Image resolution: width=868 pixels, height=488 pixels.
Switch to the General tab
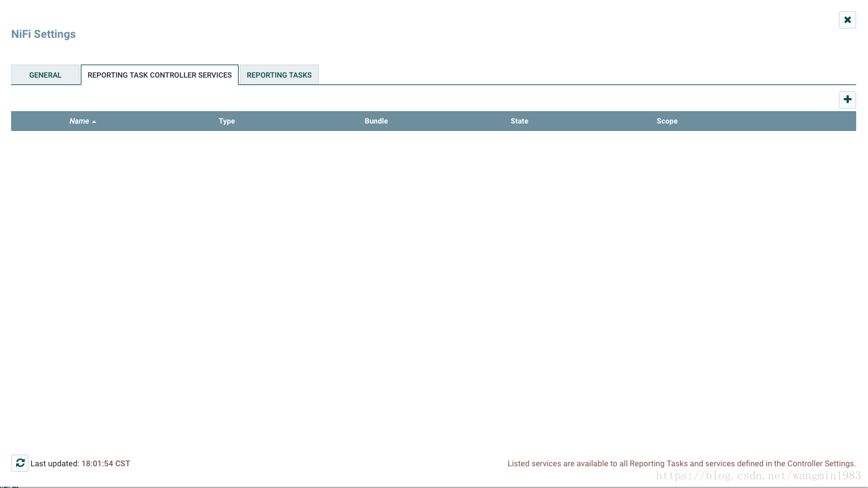click(45, 75)
